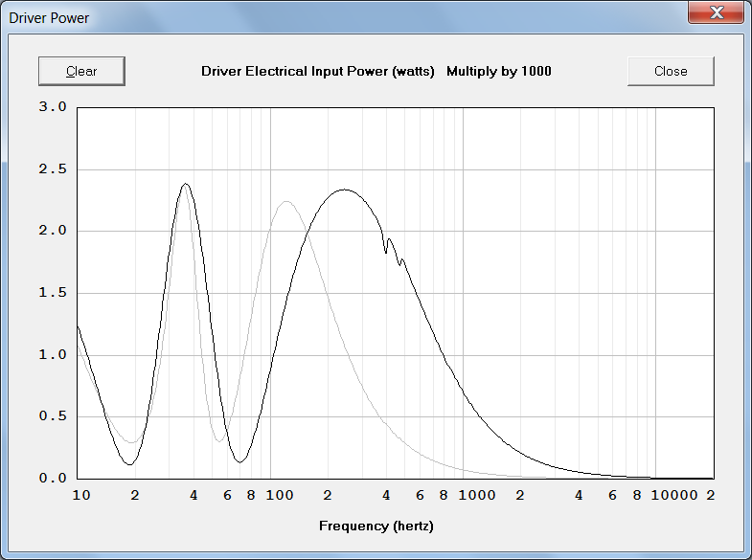Click the black curve's dip near 70 Hz
Screen dimensions: 752x560
coord(239,461)
